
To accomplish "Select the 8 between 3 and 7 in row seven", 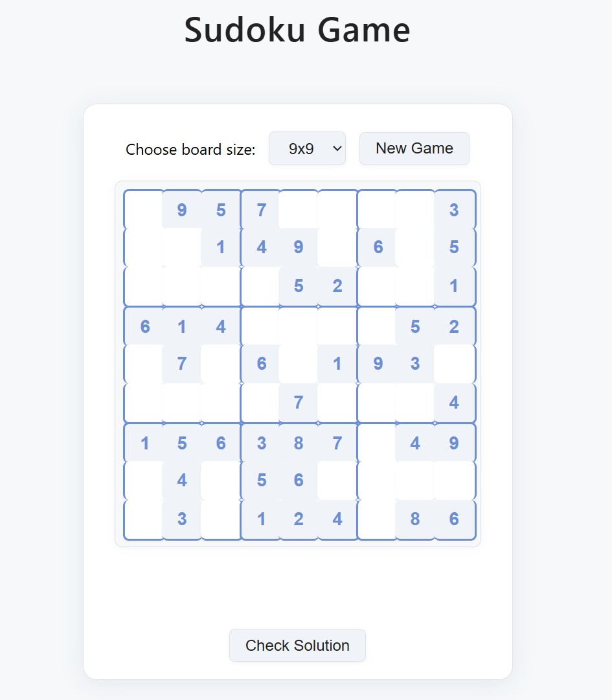I will click(298, 443).
